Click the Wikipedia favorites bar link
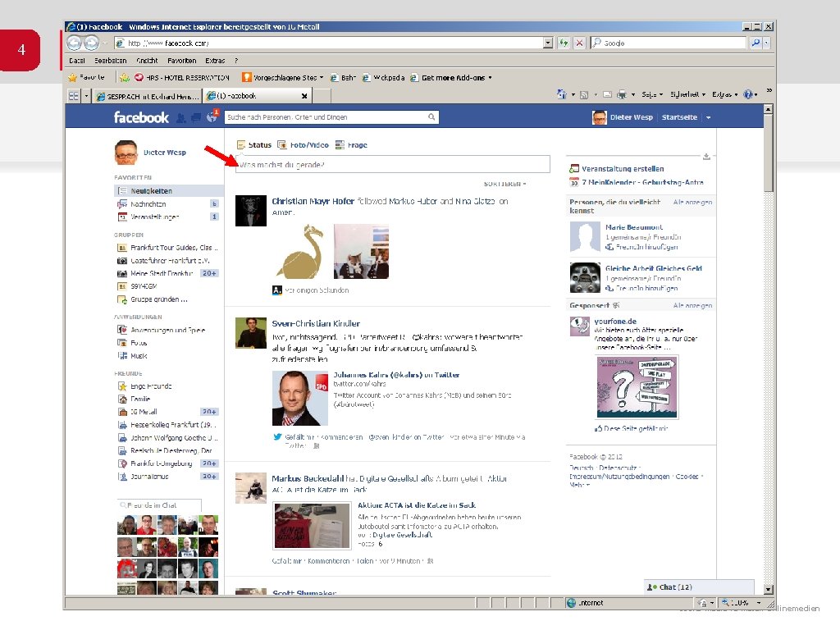 click(x=384, y=78)
